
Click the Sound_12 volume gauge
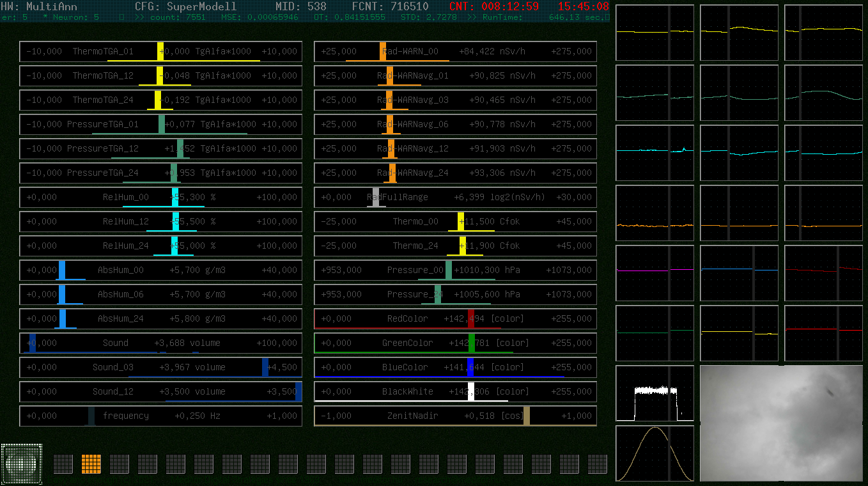160,392
